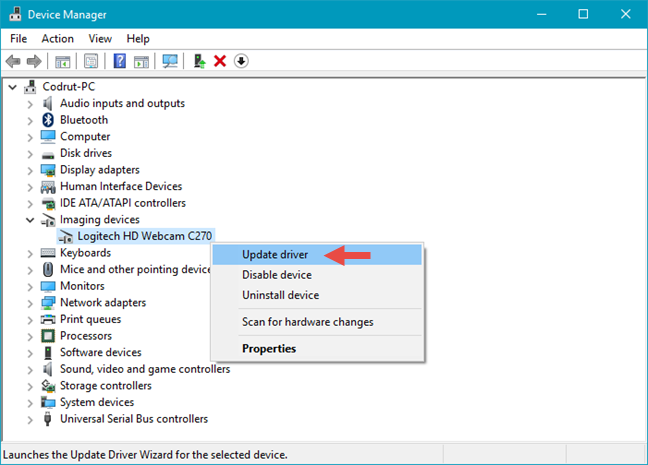Expand the Monitors node chevron
The image size is (648, 465).
tap(30, 286)
